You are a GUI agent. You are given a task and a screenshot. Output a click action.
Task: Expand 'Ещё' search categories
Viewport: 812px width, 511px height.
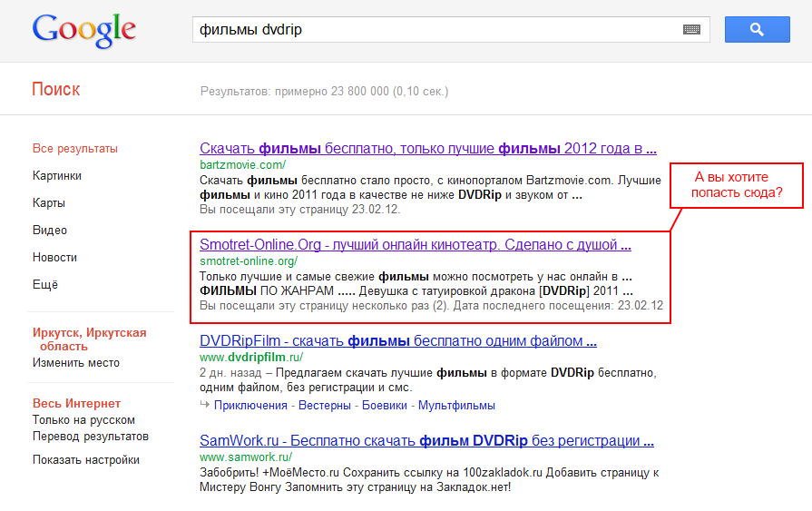(x=45, y=285)
